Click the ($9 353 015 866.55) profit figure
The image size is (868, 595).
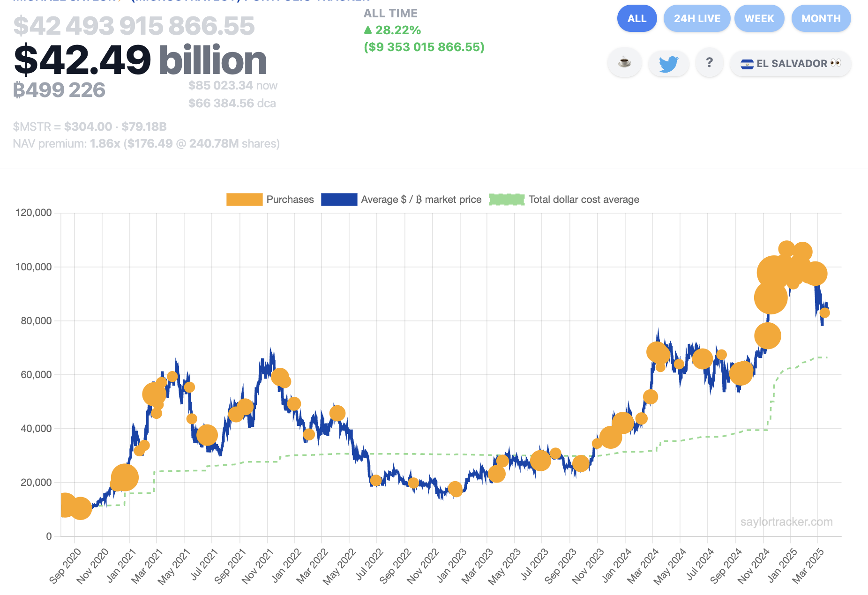coord(424,47)
